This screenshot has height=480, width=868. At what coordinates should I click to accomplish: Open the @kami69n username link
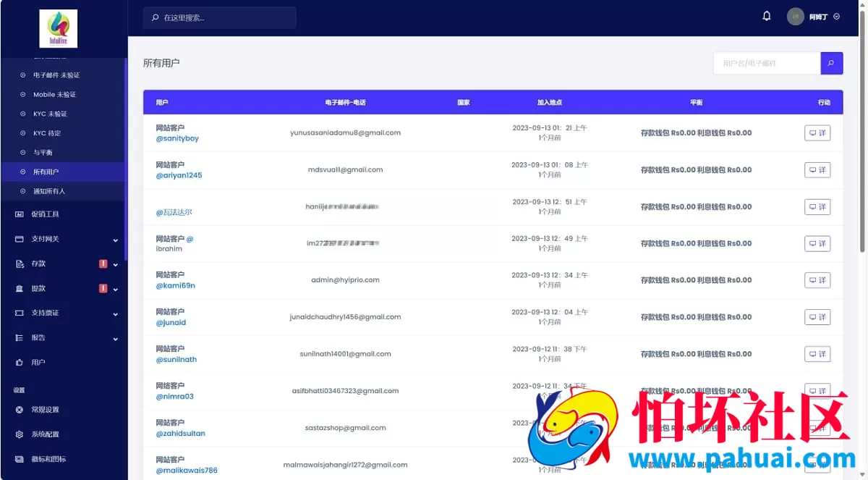[x=176, y=285]
